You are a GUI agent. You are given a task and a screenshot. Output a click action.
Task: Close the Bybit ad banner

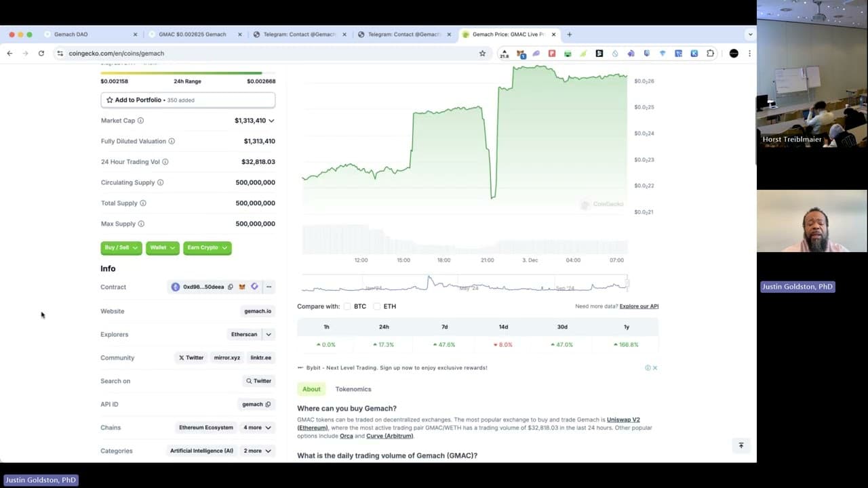tap(654, 368)
